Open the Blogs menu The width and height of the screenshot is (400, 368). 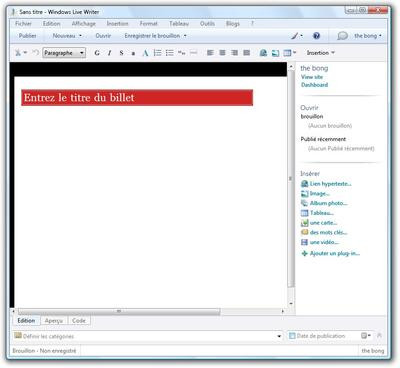pyautogui.click(x=233, y=24)
